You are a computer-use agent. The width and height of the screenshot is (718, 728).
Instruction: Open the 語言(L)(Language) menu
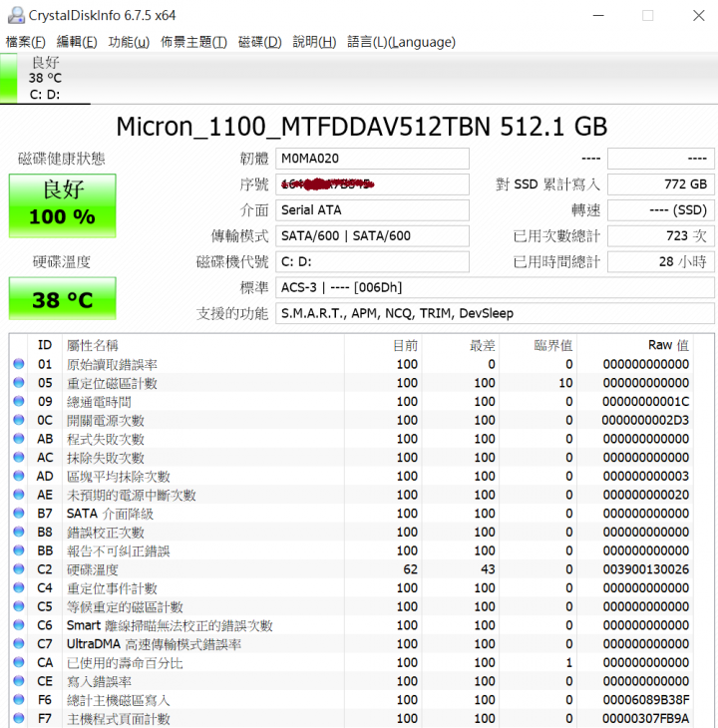click(x=401, y=42)
